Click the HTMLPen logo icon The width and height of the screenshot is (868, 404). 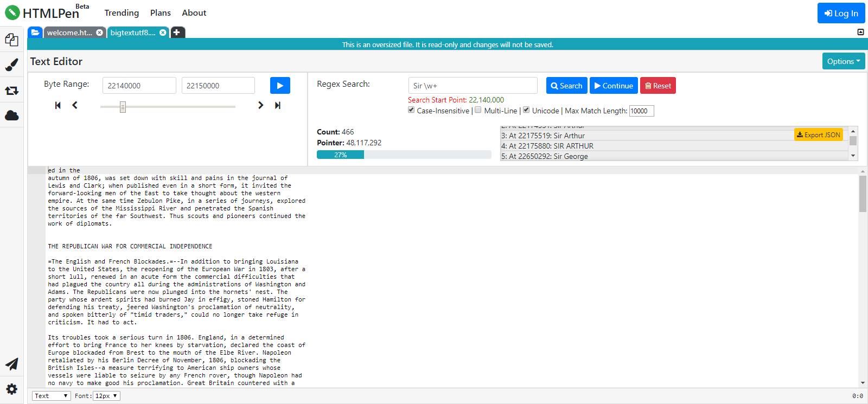[x=12, y=12]
